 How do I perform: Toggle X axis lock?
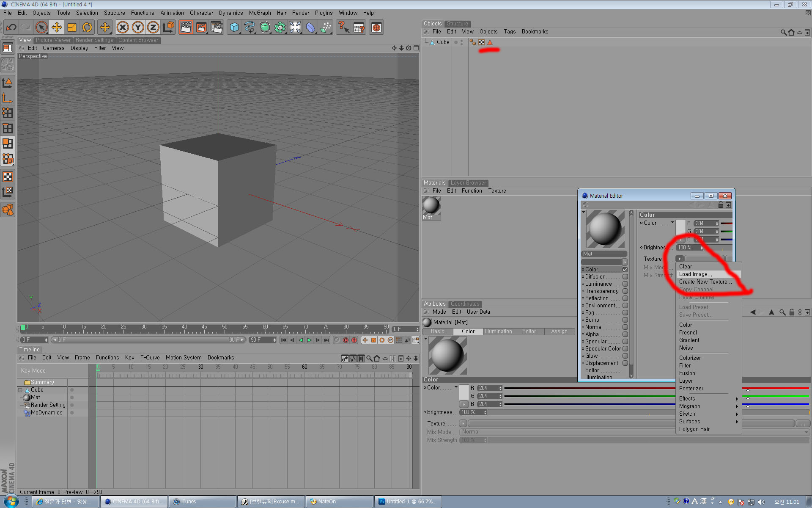tap(122, 28)
